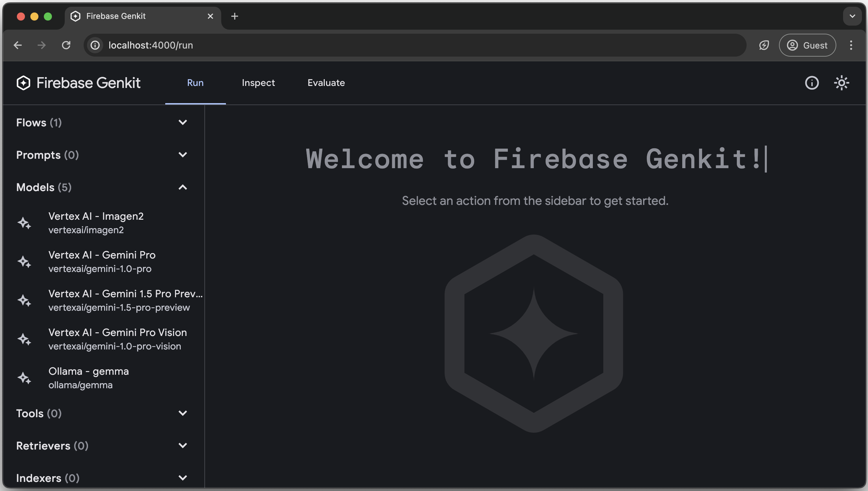Expand the Tools section dropdown
Viewport: 868px width, 491px height.
click(x=182, y=413)
